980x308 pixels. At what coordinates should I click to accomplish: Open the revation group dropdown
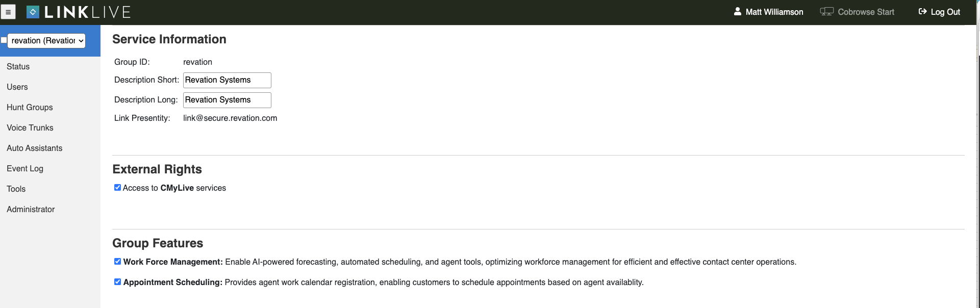pyautogui.click(x=46, y=41)
